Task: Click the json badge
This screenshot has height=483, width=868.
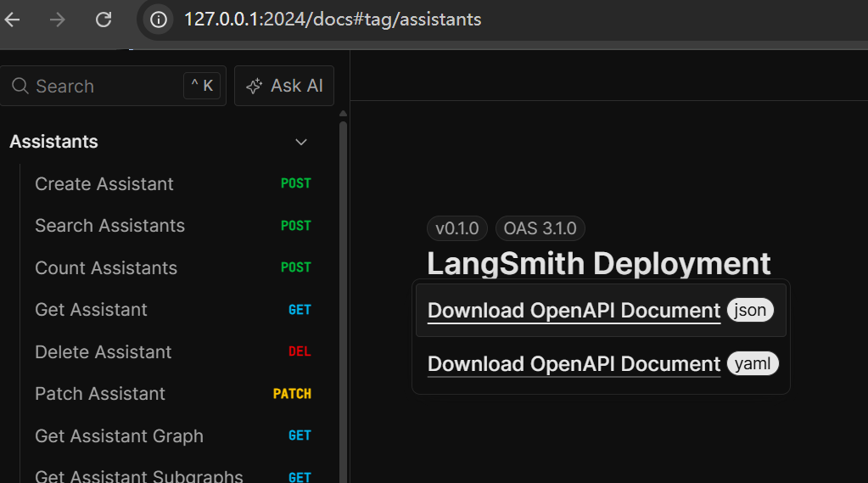Action: 750,311
